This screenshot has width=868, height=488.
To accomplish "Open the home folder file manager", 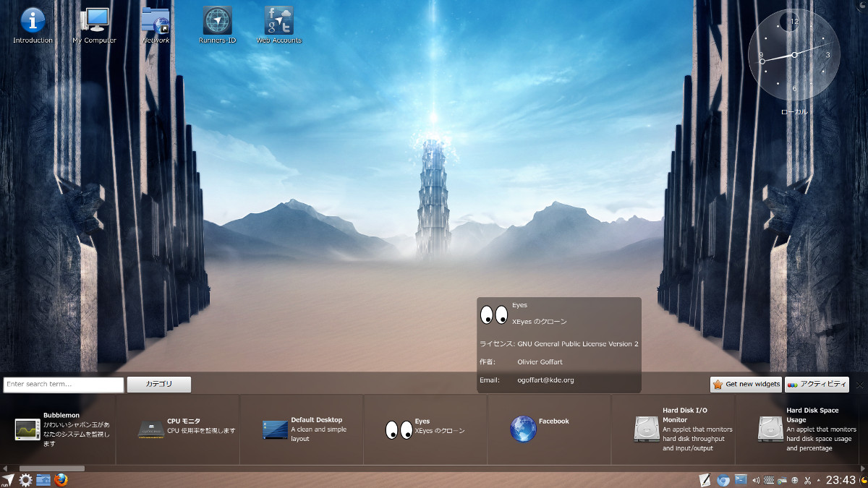I will 43,480.
